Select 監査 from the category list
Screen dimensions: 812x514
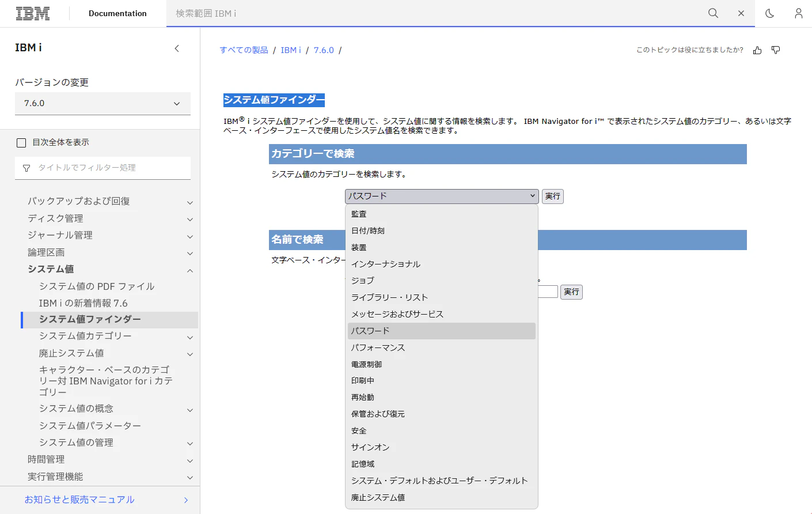pos(442,214)
